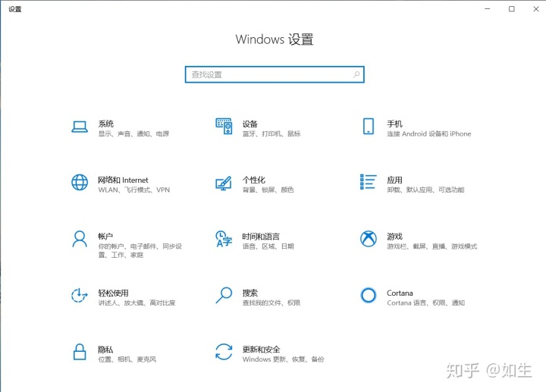
Task: Click Windows 更新、恢复、备份 description
Action: click(x=283, y=359)
